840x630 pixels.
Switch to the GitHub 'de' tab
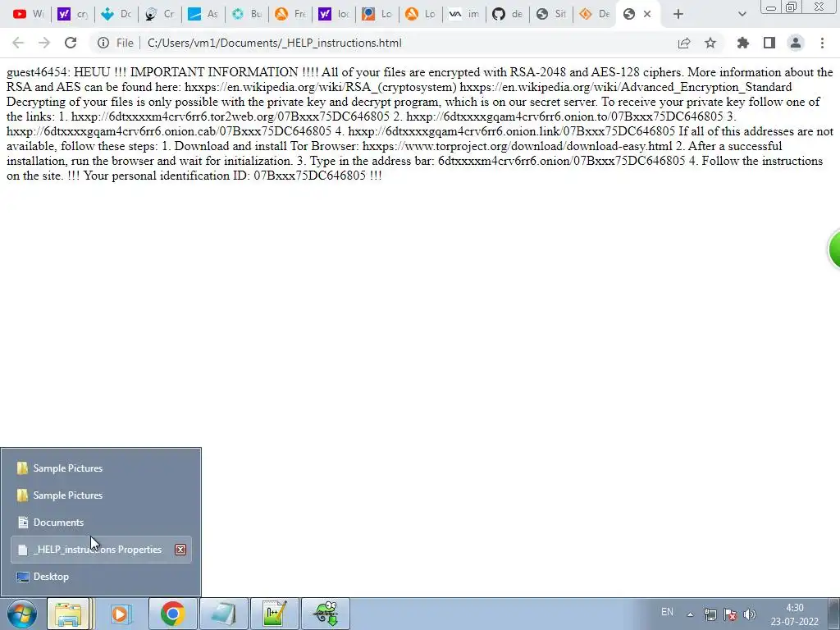(x=507, y=14)
